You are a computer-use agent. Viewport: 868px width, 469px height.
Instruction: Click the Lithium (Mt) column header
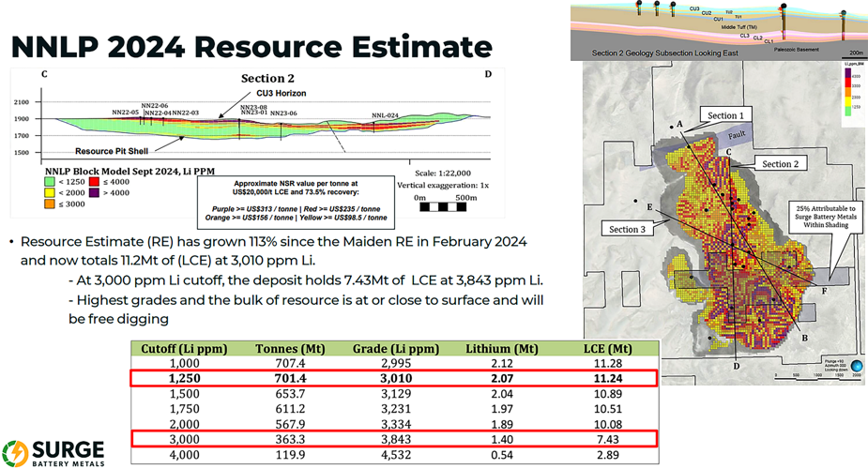point(501,348)
